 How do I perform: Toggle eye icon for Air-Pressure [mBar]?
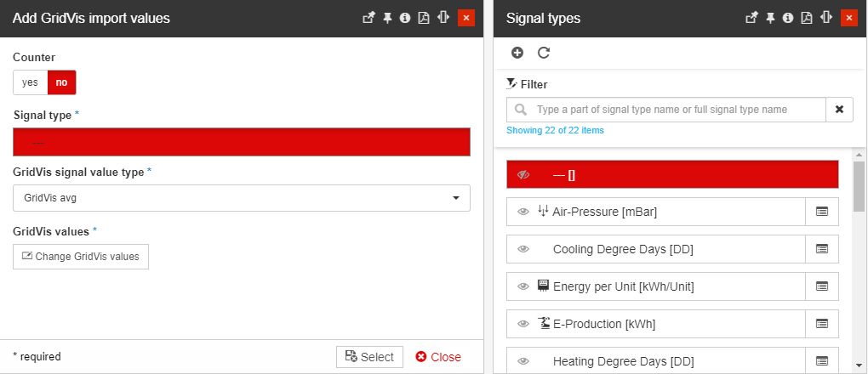coord(523,212)
